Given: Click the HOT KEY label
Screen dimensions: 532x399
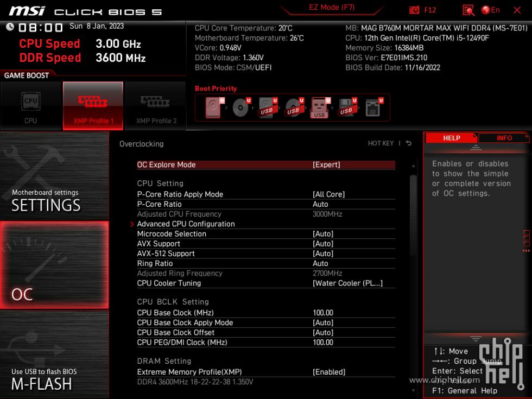Looking at the screenshot, I should pyautogui.click(x=381, y=143).
